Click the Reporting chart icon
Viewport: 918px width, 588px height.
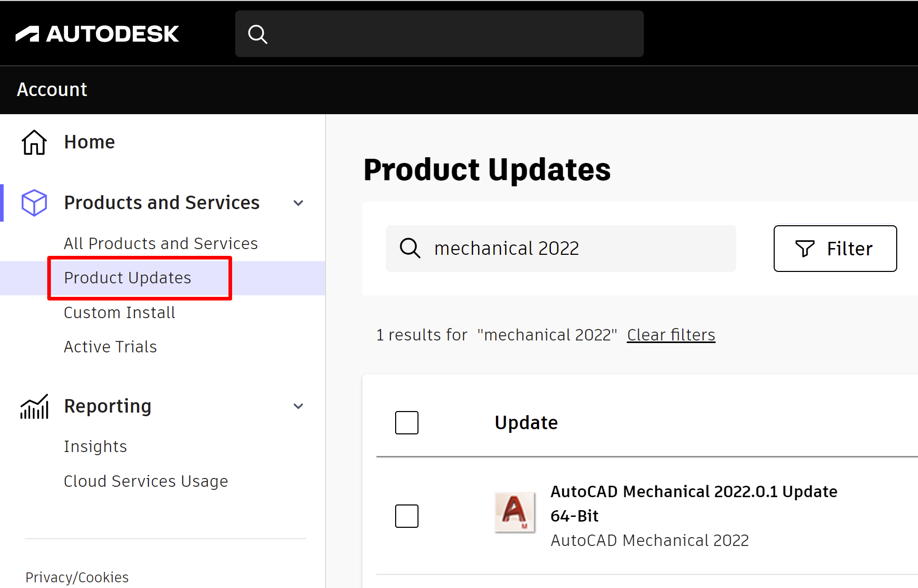tap(33, 406)
